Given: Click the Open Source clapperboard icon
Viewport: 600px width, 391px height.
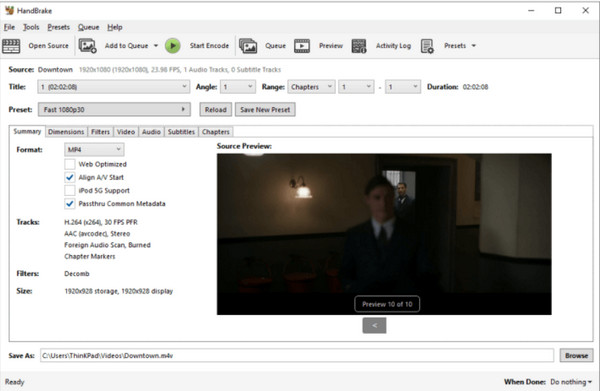Looking at the screenshot, I should click(11, 46).
